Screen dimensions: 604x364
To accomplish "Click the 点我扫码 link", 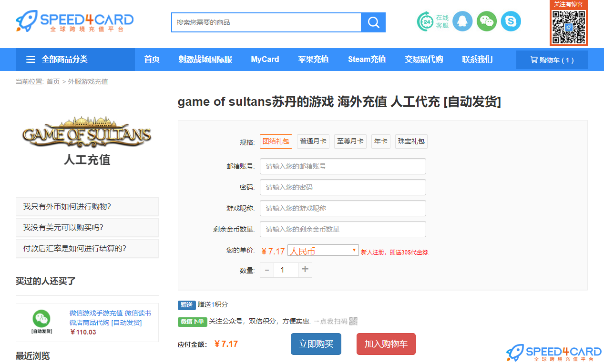I will (334, 321).
